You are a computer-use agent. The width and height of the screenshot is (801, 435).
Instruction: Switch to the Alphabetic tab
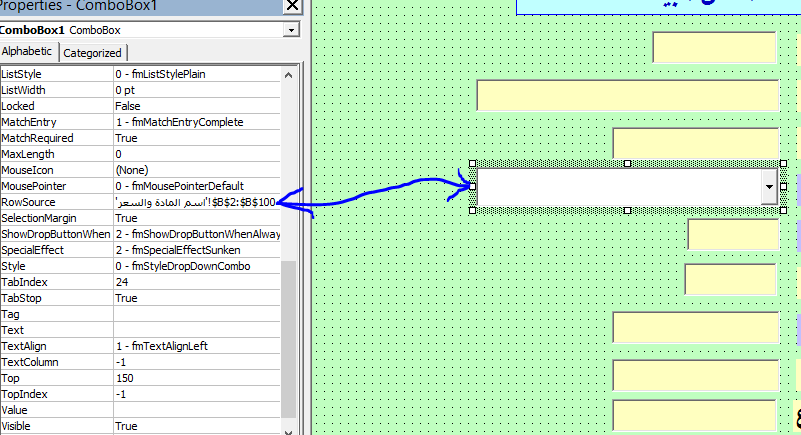(x=28, y=52)
